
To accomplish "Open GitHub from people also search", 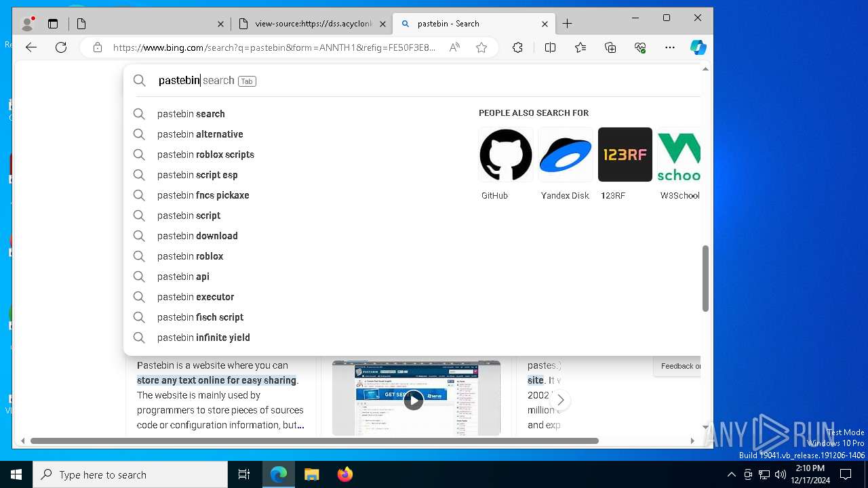I will tap(506, 164).
